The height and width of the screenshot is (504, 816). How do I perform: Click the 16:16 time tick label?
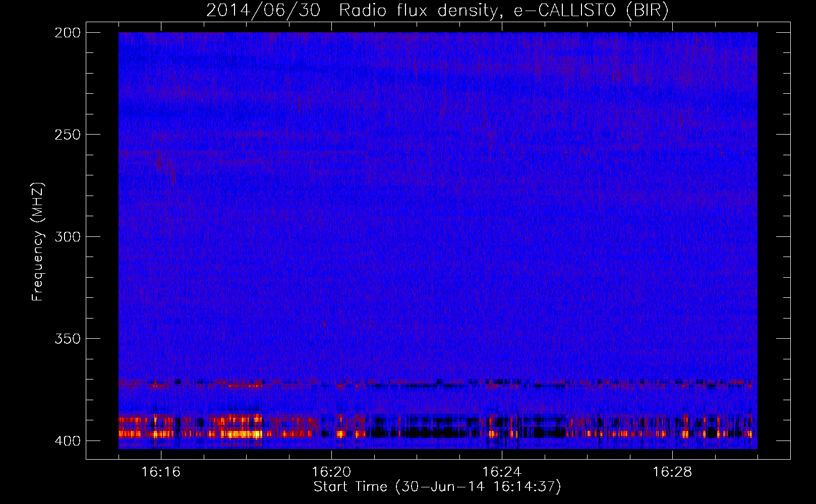(161, 472)
